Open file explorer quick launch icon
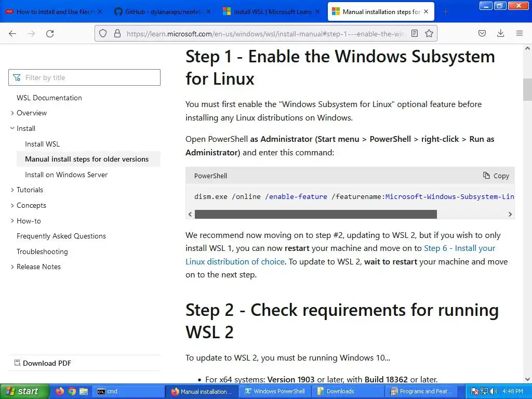Viewport: 532px width, 399px height. tap(84, 391)
